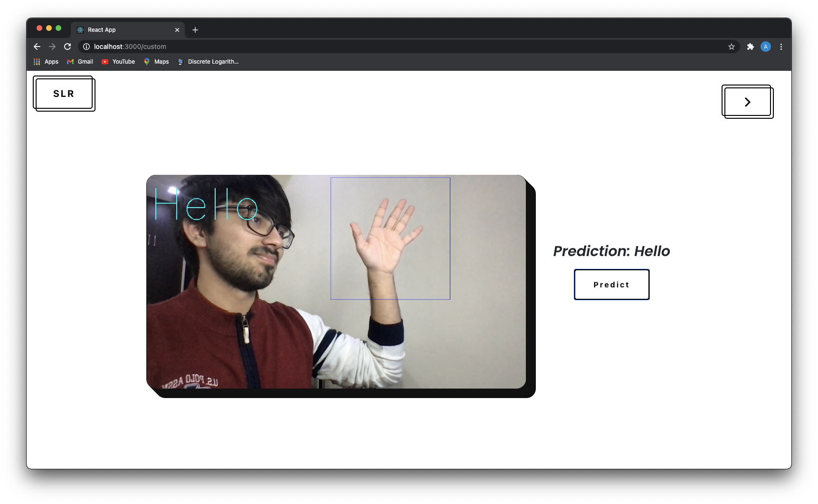Image resolution: width=818 pixels, height=504 pixels.
Task: Go back to the previous page
Action: [37, 47]
